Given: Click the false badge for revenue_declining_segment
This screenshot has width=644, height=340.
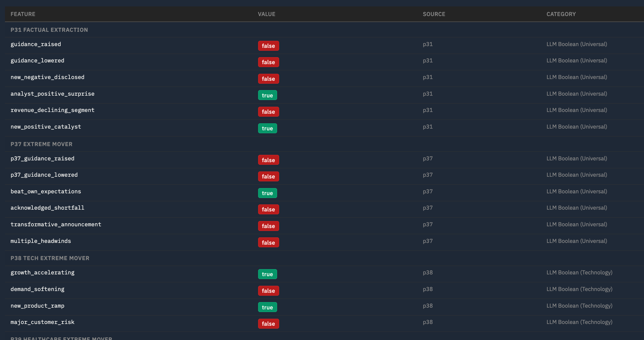Looking at the screenshot, I should [268, 112].
